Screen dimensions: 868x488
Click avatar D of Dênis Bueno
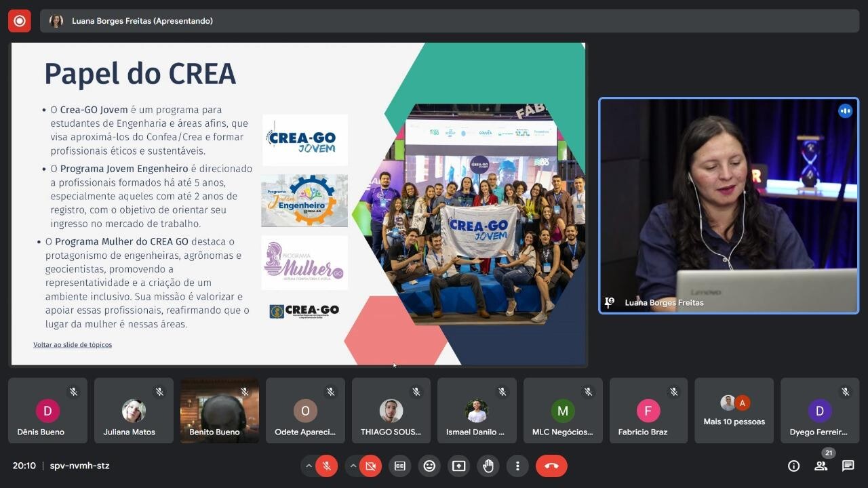coord(47,411)
